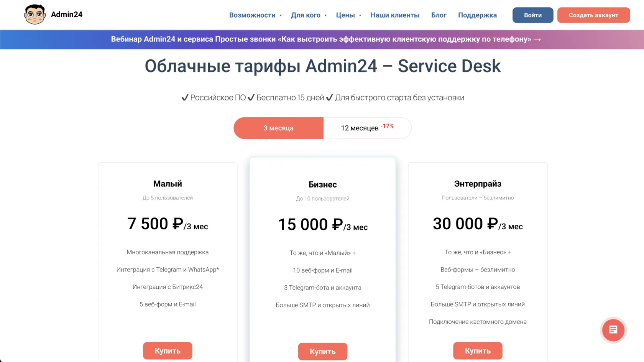Click 'Интеграция с Telegram и WhatsApp*' text

pos(168,270)
